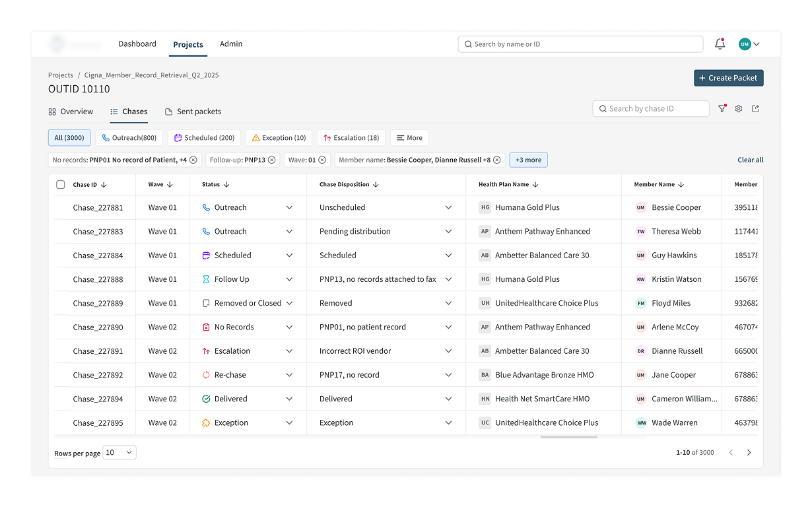
Task: Open table settings gear icon
Action: click(739, 109)
